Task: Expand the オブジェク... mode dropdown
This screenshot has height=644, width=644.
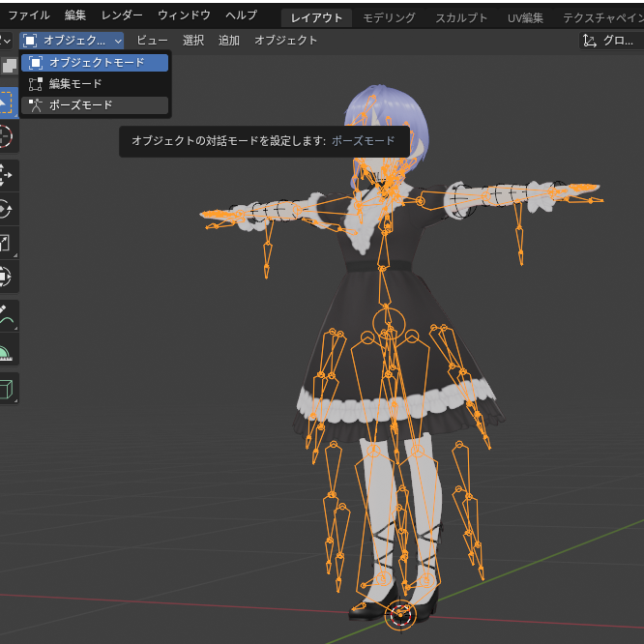Action: [x=72, y=41]
